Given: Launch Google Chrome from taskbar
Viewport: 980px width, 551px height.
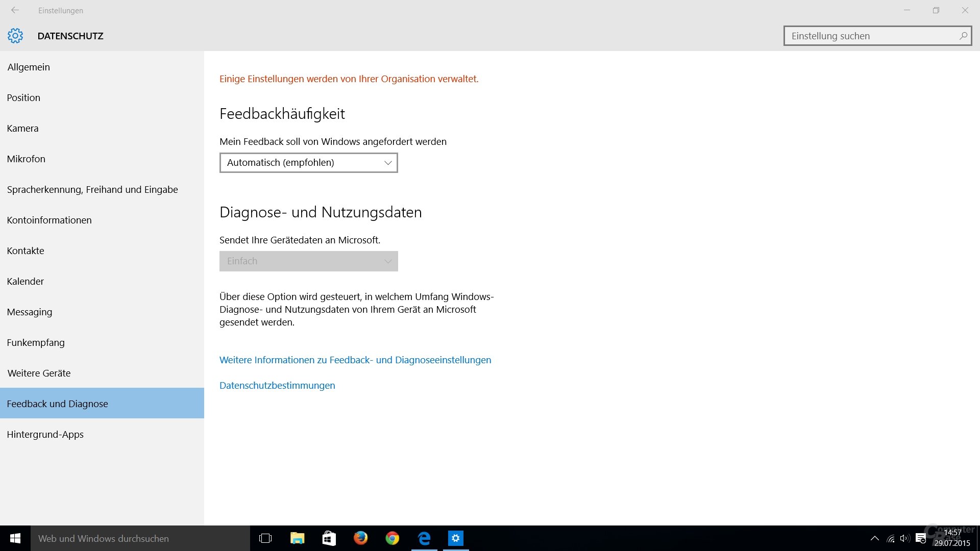Looking at the screenshot, I should tap(392, 538).
